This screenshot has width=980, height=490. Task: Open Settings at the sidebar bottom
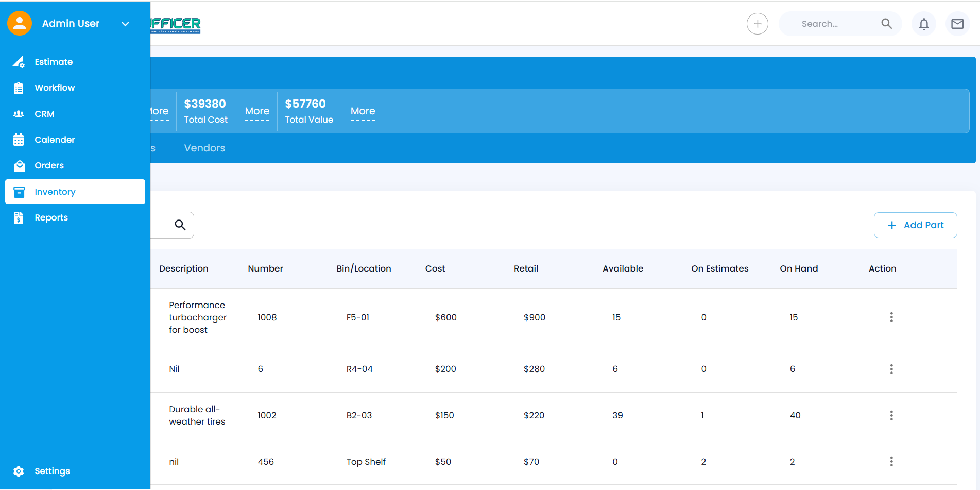point(52,471)
